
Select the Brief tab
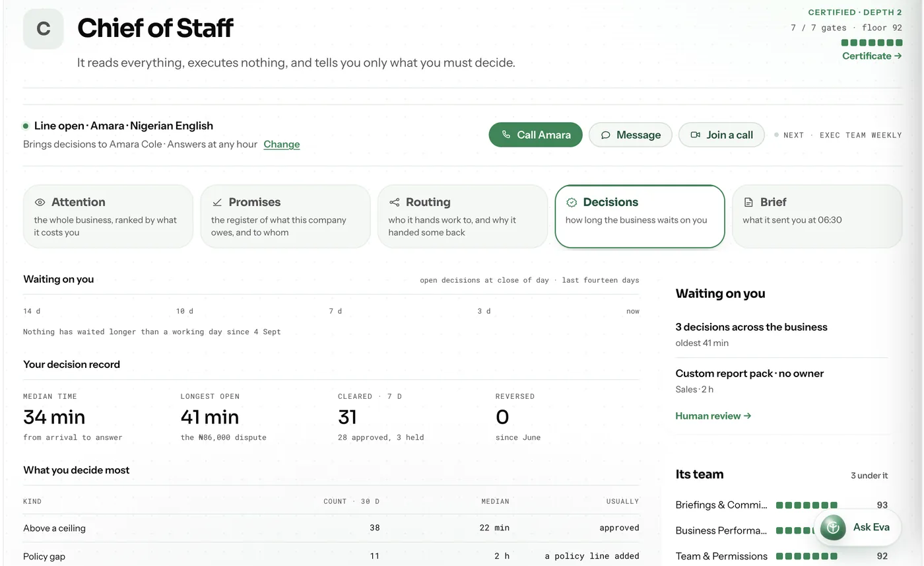coord(817,217)
